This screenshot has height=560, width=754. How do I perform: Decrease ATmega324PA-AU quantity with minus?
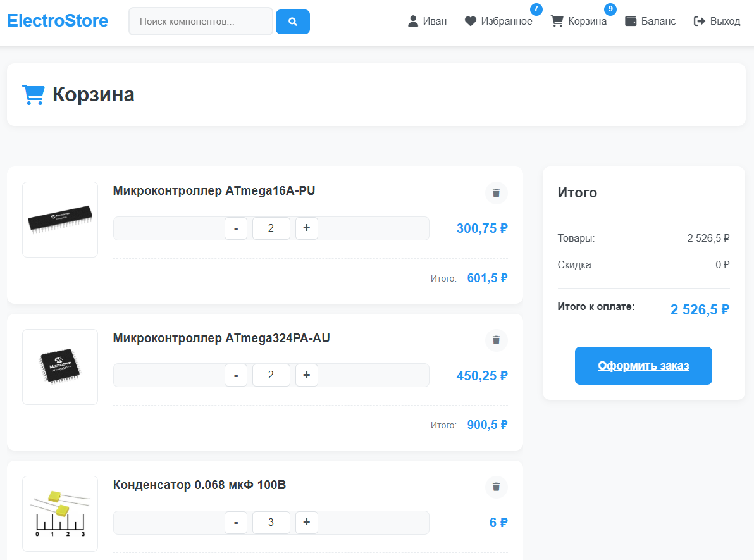[235, 375]
